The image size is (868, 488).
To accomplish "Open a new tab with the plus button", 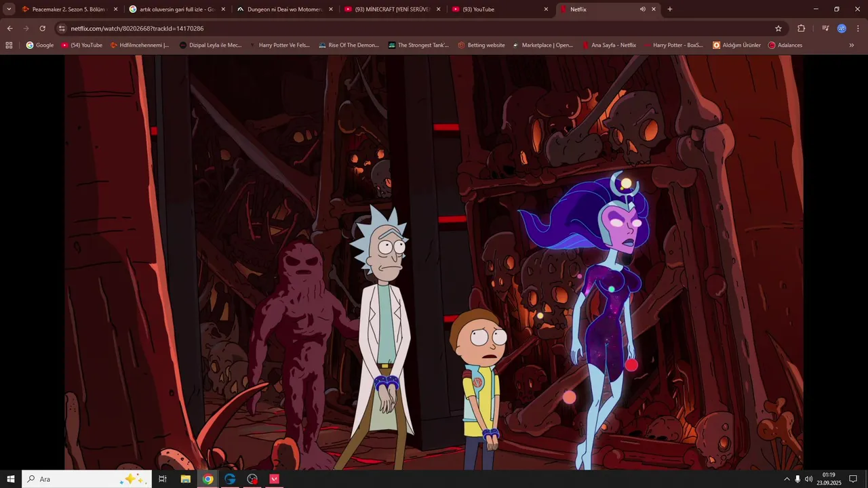I will click(670, 9).
